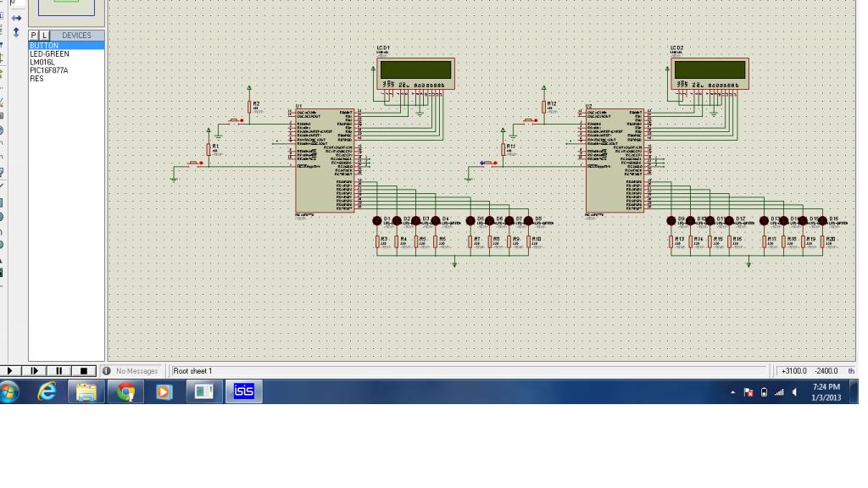Show hidden tray icons arrow
868x488 pixels.
(732, 392)
